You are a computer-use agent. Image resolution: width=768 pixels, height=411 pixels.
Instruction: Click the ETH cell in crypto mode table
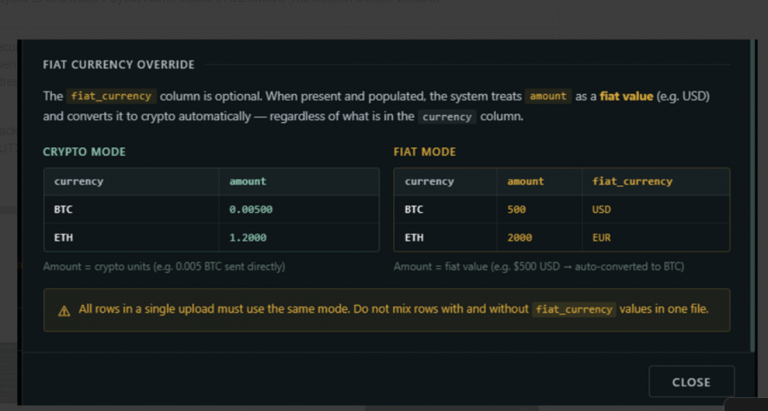pos(131,238)
